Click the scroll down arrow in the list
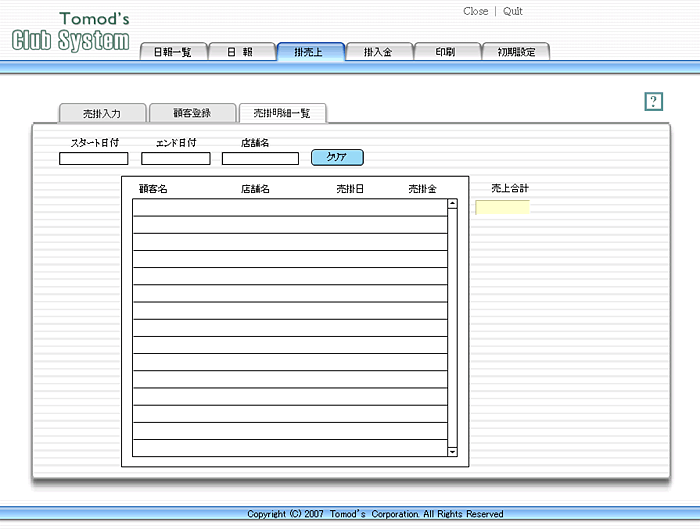This screenshot has height=529, width=700. coord(452,451)
